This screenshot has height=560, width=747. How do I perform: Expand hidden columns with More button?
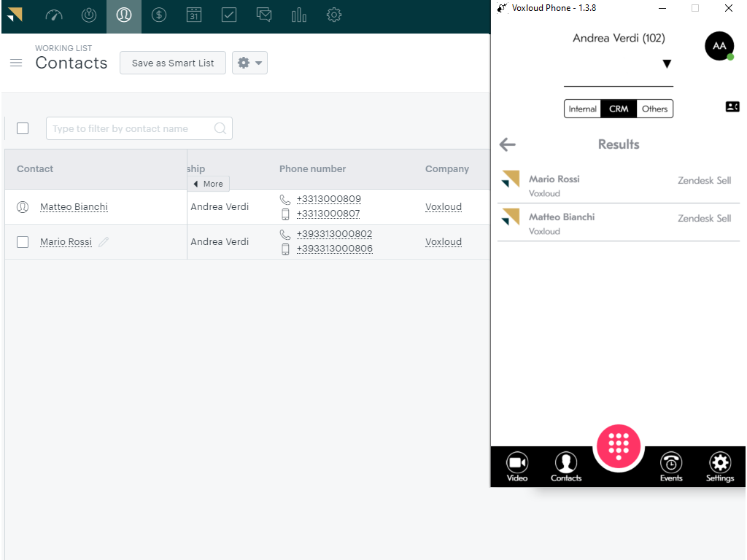click(209, 184)
